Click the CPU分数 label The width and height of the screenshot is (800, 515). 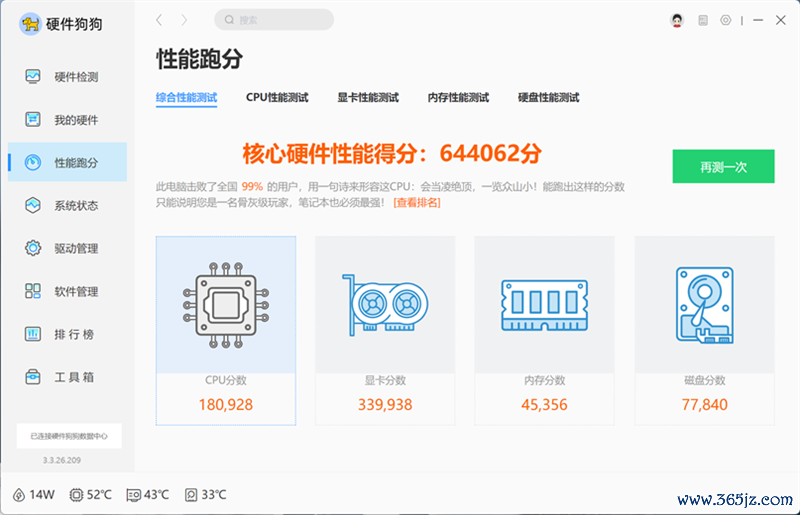pos(226,380)
